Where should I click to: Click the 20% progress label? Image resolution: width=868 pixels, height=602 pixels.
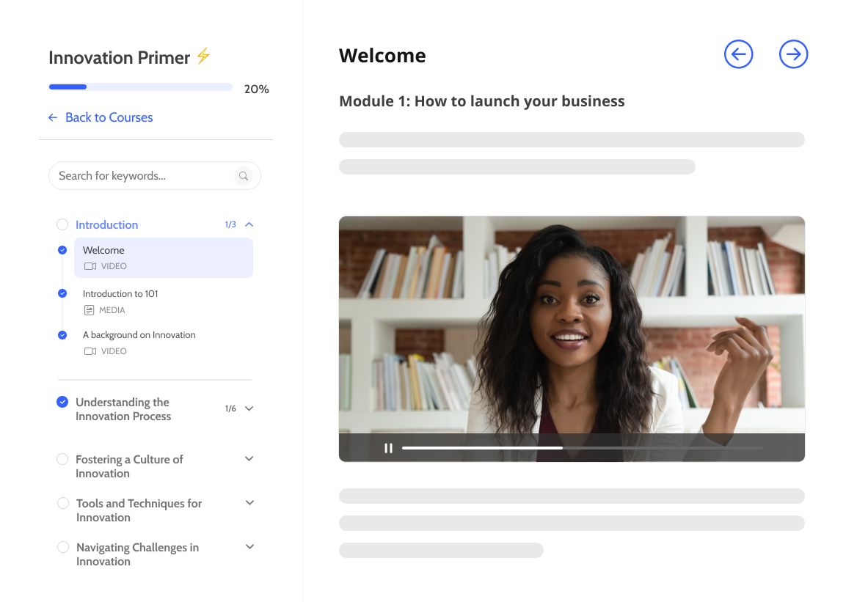pos(257,89)
